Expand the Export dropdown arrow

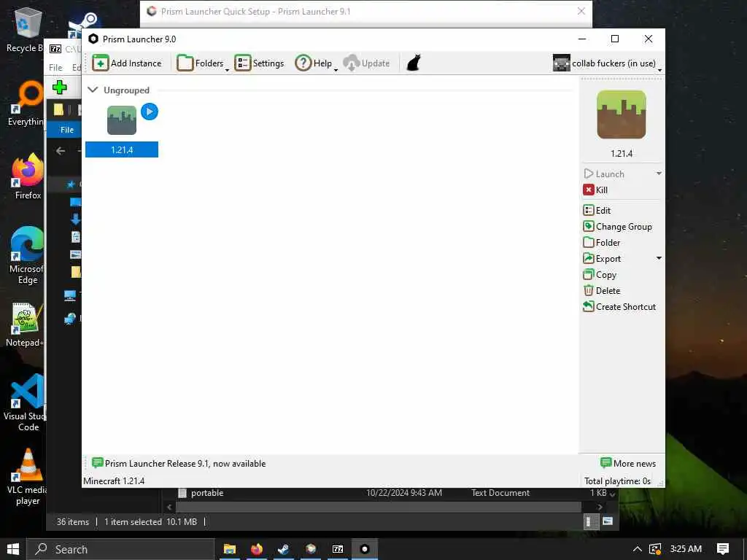pyautogui.click(x=659, y=258)
